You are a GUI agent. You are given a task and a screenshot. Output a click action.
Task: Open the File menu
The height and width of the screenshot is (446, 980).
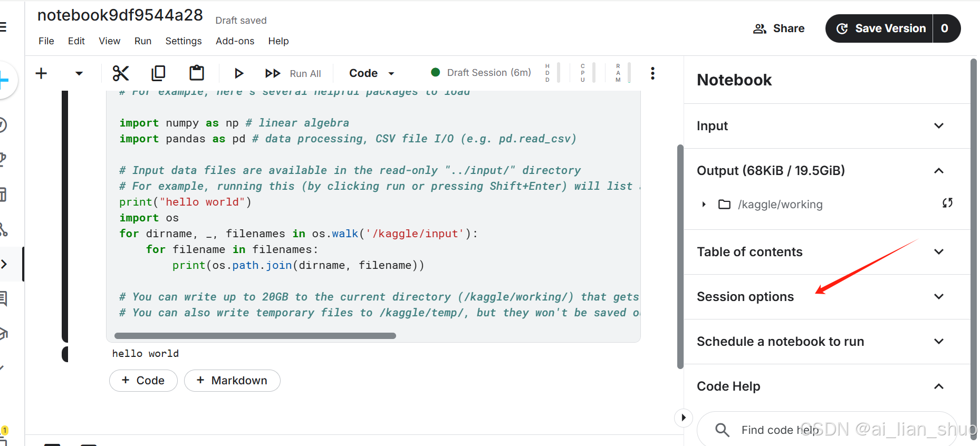click(46, 41)
